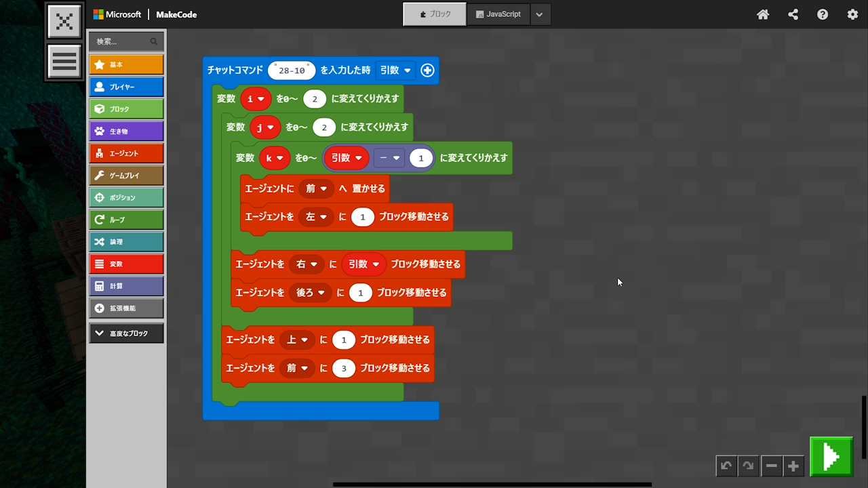Open the Settings gear menu
Viewport: 868px width, 488px height.
coord(852,14)
